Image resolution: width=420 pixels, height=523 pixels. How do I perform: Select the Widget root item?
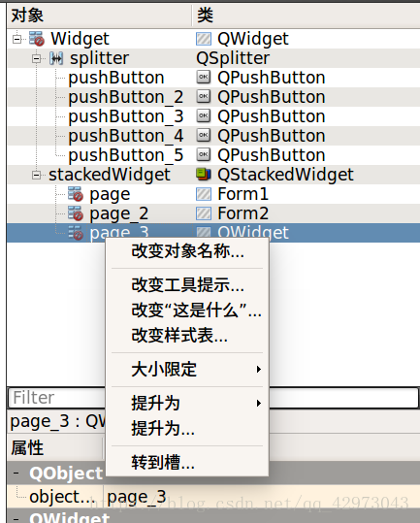click(80, 39)
